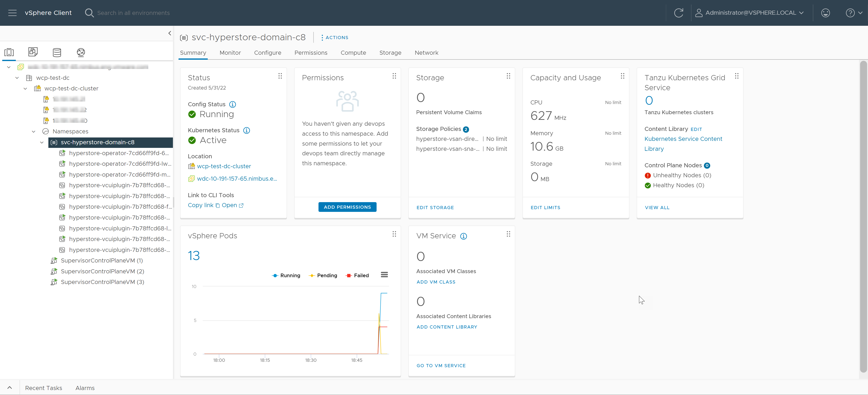This screenshot has height=395, width=868.
Task: Select hyperstore-operator-7cd66ff9fd-6 pod
Action: (x=119, y=153)
